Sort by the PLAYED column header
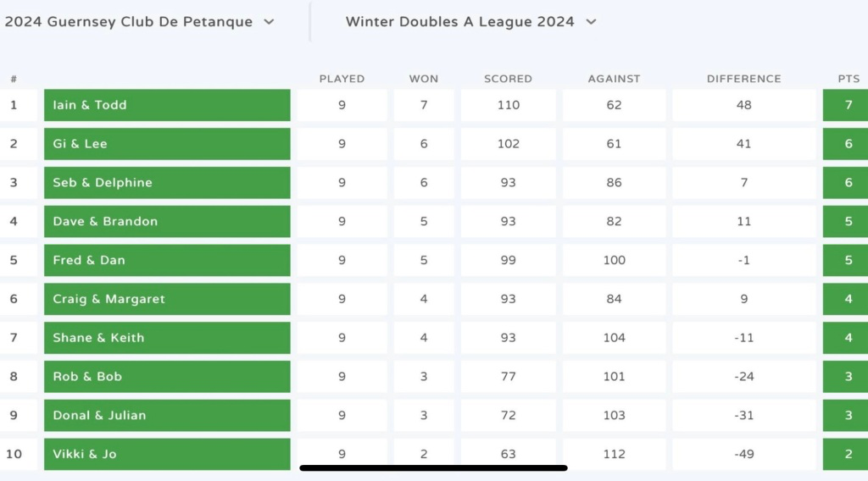Image resolution: width=868 pixels, height=481 pixels. click(x=342, y=79)
